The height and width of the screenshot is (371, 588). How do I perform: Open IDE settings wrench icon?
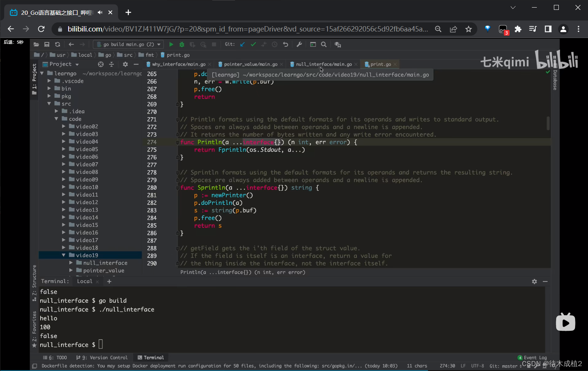point(299,44)
